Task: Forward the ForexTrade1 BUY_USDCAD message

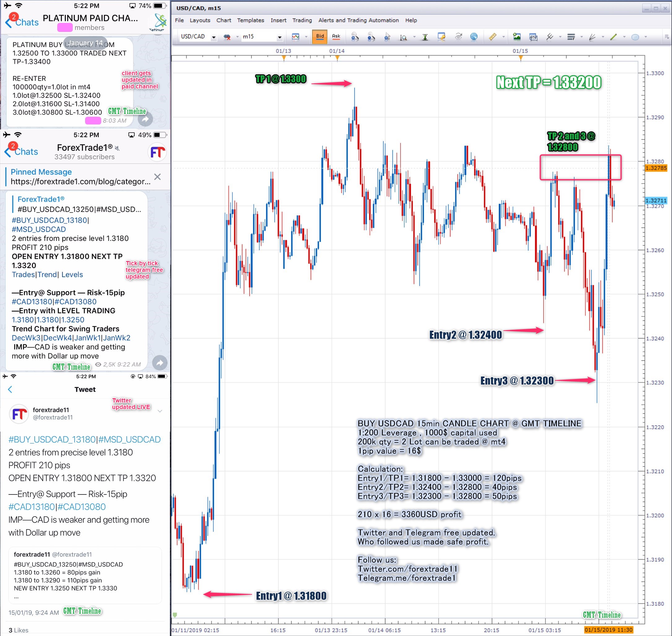Action: (x=160, y=363)
